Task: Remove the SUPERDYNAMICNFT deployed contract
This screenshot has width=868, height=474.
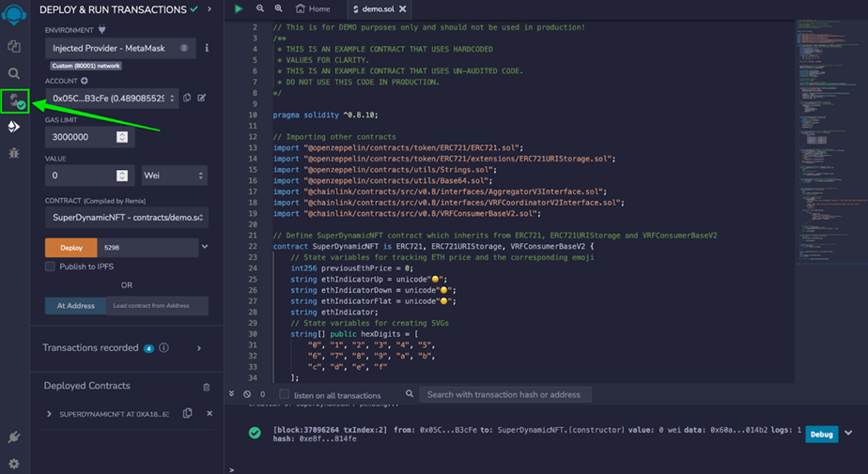Action: pos(209,413)
